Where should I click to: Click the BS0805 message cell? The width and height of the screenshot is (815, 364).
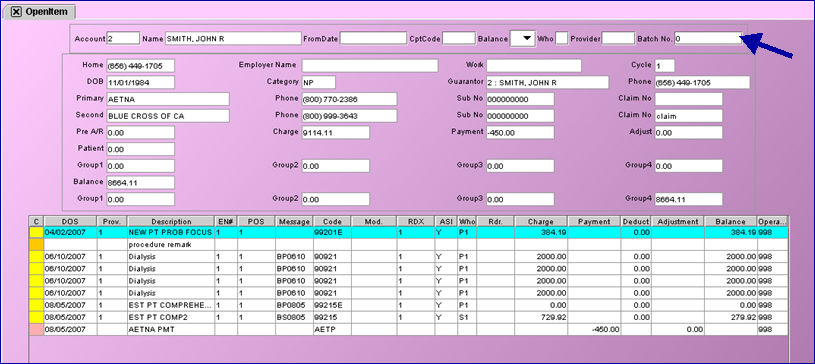(x=294, y=317)
